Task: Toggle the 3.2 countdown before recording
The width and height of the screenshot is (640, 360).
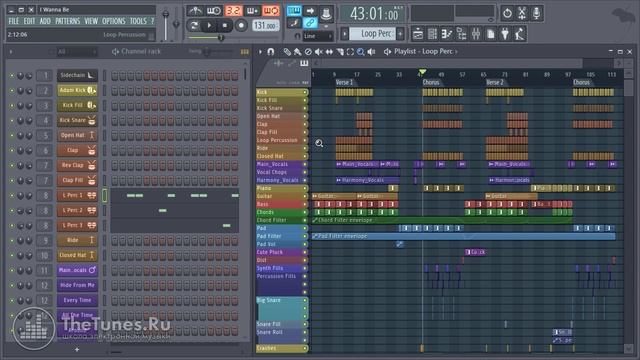Action: pos(233,11)
